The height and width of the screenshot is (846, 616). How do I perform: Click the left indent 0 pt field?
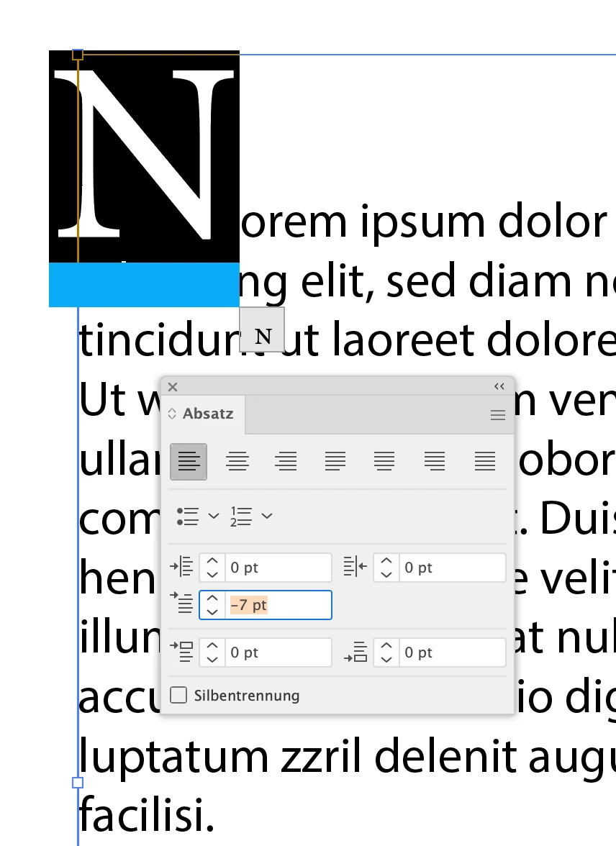click(278, 568)
